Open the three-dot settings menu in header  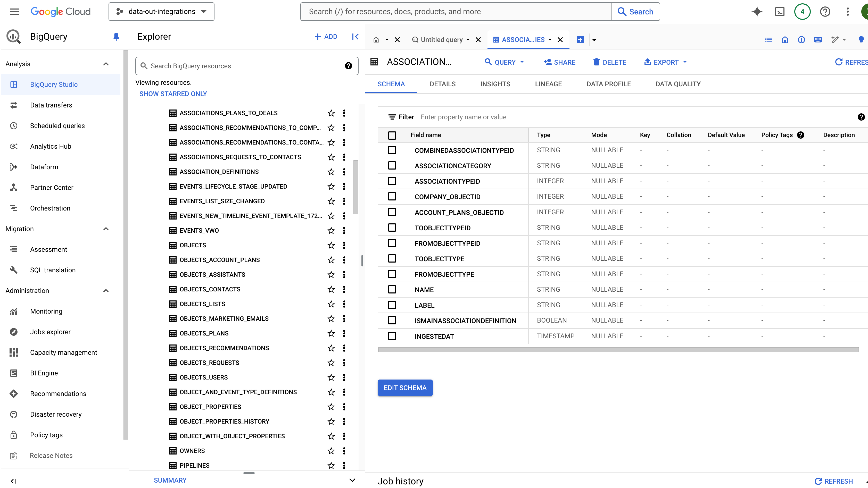coord(848,11)
